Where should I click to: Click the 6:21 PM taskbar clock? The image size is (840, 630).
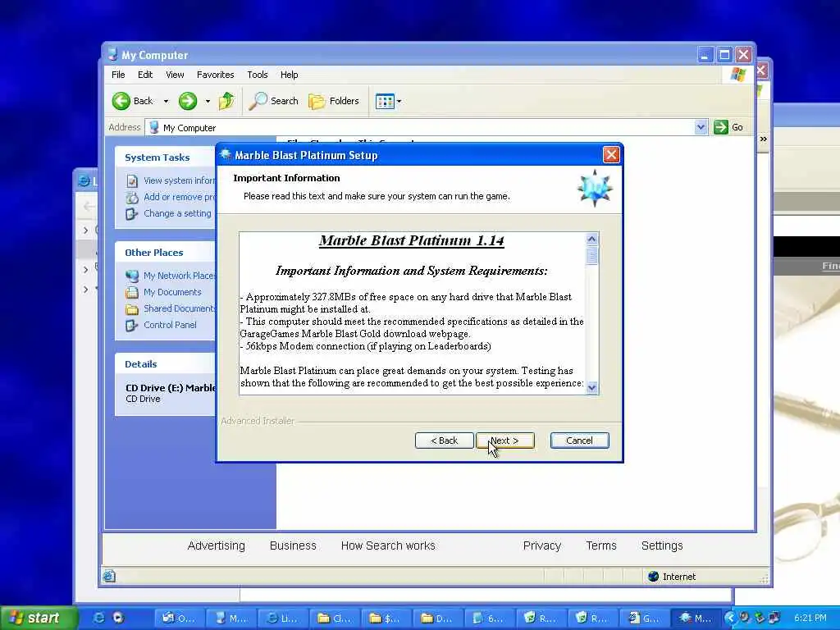click(x=810, y=618)
